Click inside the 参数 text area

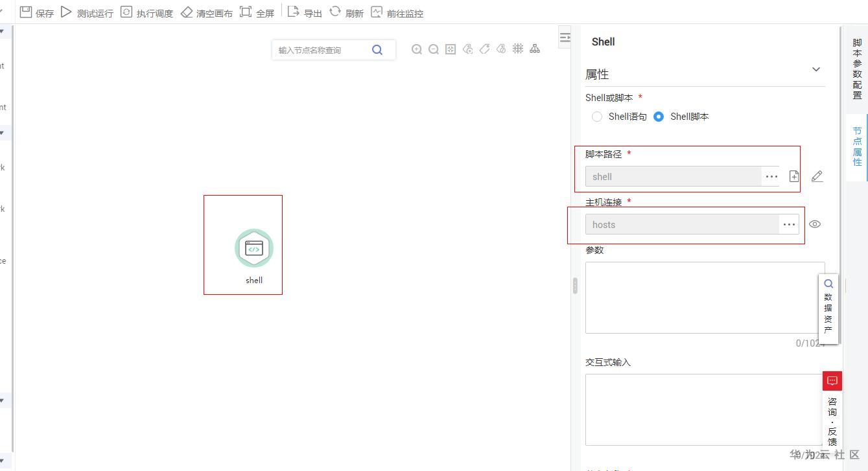705,297
